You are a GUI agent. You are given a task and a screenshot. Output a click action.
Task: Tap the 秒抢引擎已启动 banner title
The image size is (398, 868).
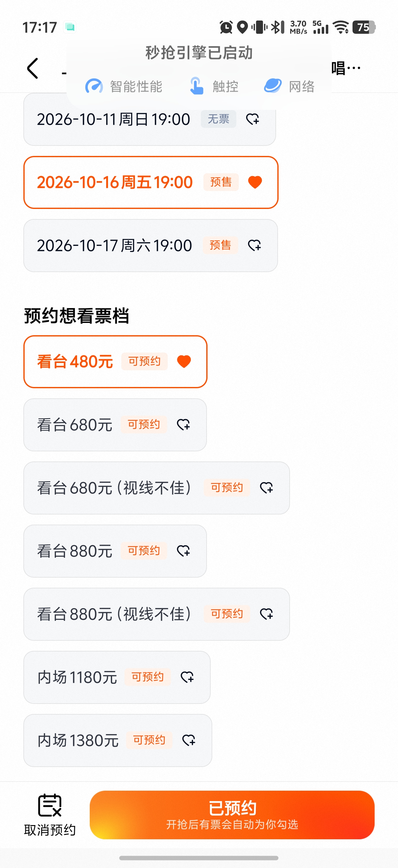click(199, 53)
